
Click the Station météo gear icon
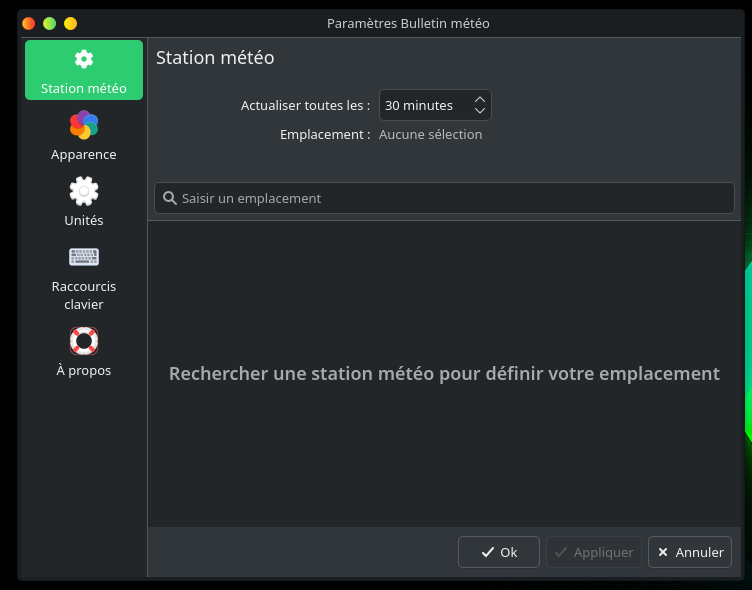[84, 59]
